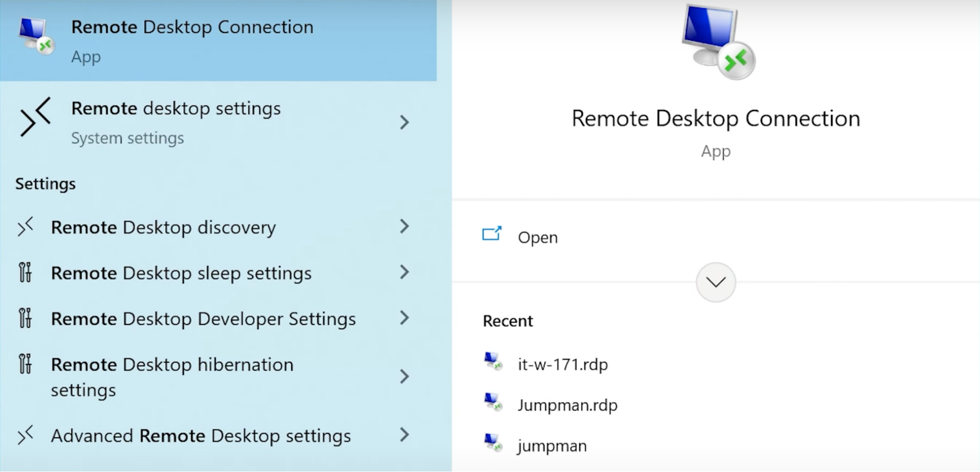This screenshot has height=472, width=980.
Task: Select Advanced Remote Desktop settings result
Action: click(218, 435)
